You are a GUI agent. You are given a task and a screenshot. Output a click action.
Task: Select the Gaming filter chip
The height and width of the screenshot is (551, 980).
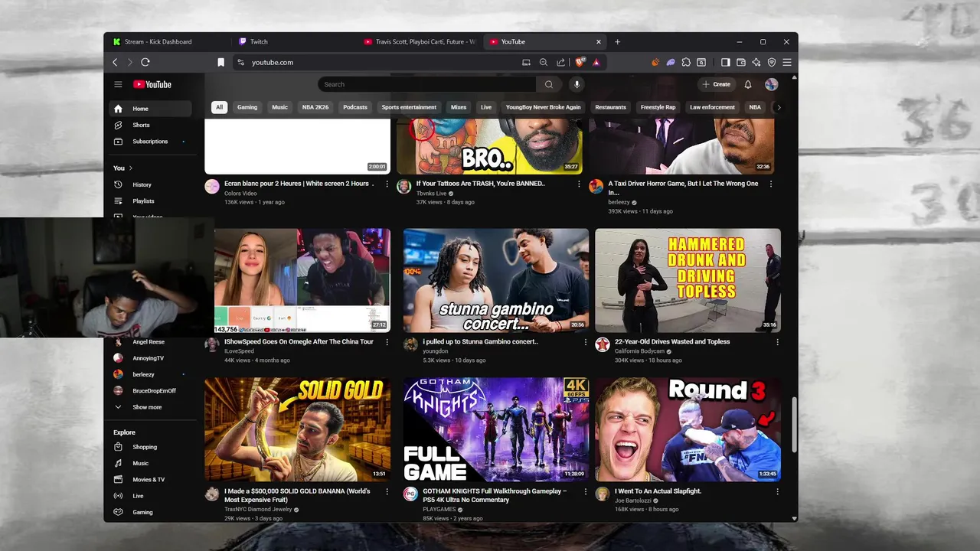(247, 107)
